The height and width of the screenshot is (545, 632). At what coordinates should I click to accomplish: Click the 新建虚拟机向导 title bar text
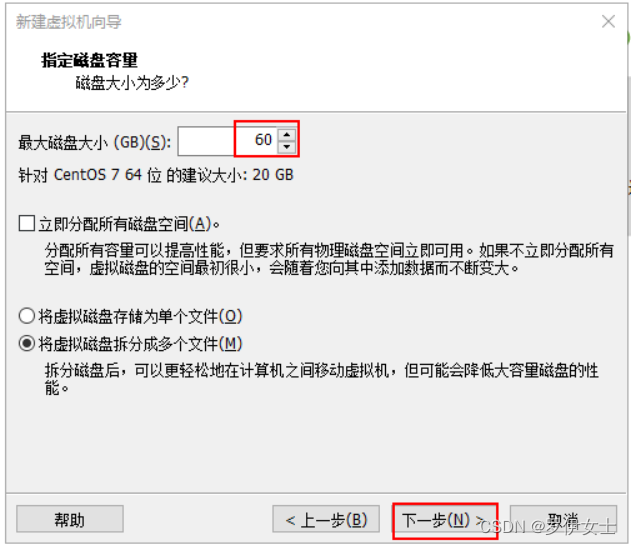coord(69,22)
